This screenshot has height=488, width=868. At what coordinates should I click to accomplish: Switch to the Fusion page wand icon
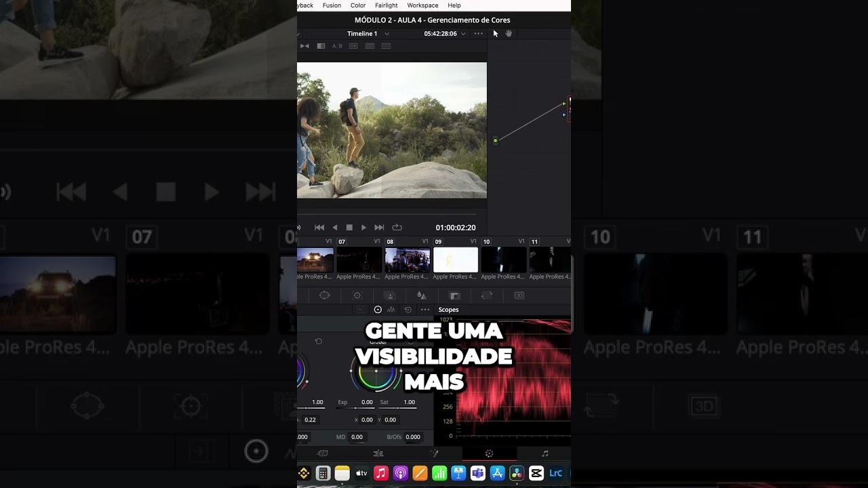point(434,453)
